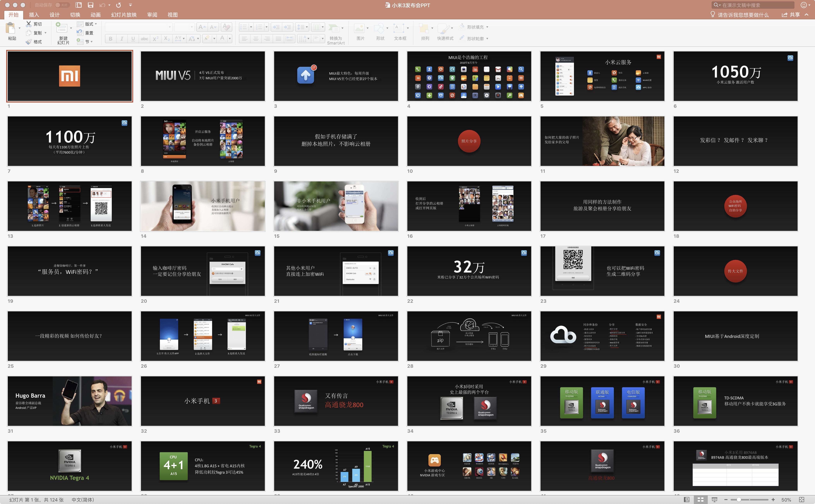Open the Insert ribbon tab
Viewport: 815px width, 504px height.
(x=34, y=15)
